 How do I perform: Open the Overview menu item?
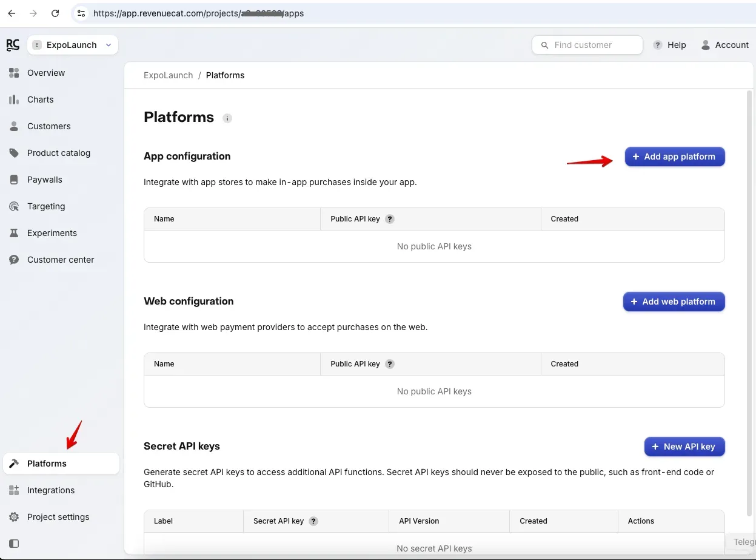point(61,73)
